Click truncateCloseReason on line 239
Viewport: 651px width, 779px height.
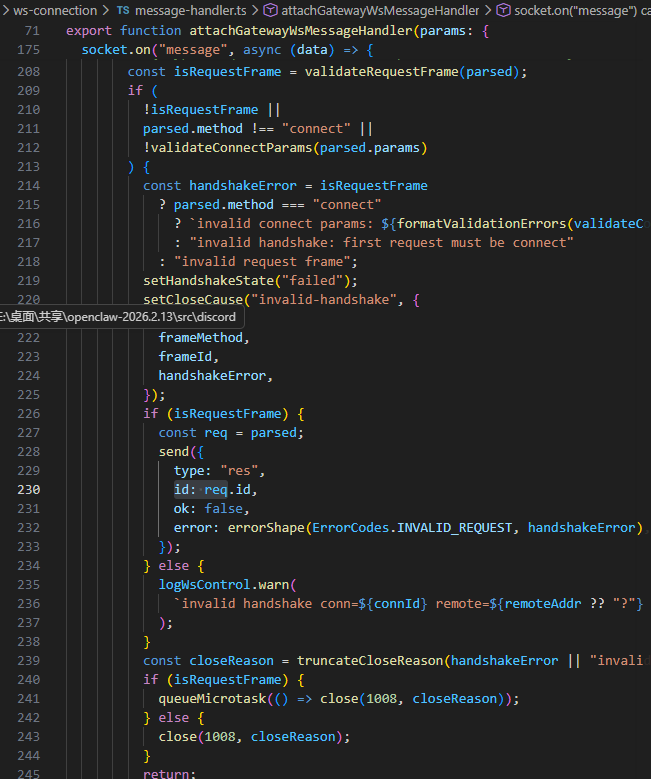(x=370, y=660)
